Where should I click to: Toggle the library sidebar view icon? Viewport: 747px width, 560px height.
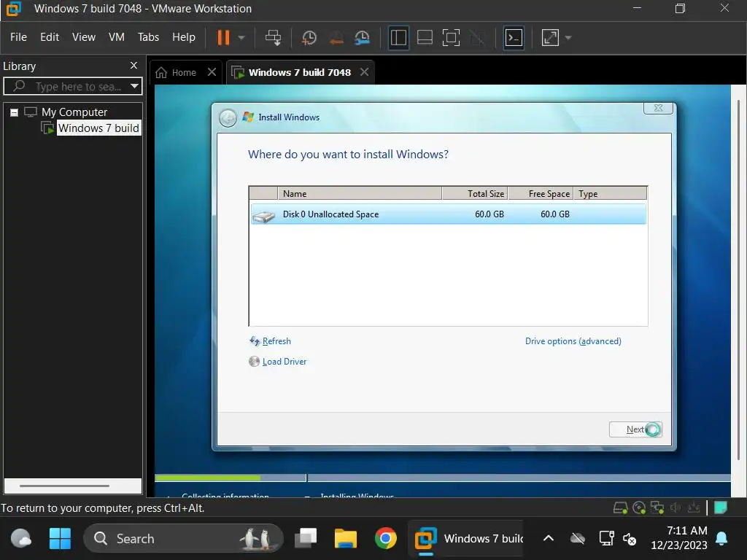[x=398, y=38]
